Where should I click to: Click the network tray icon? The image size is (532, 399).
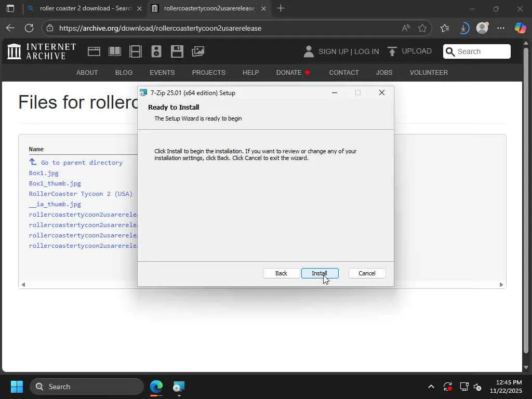(x=464, y=387)
